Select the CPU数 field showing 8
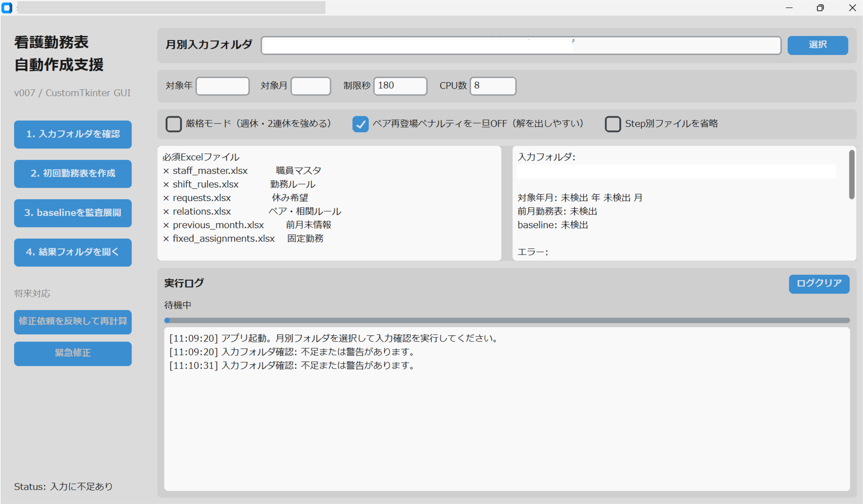 click(x=493, y=86)
